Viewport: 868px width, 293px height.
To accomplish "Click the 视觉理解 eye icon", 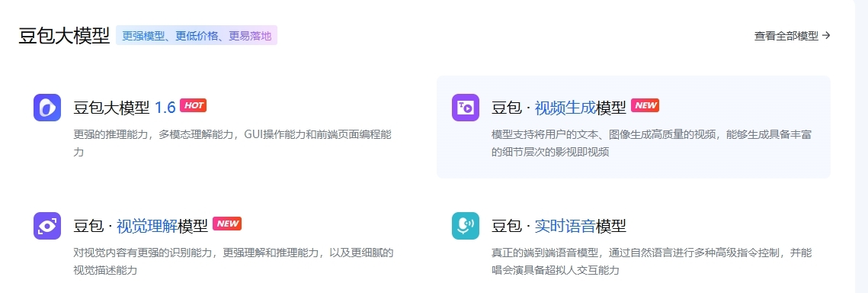I will pos(47,225).
